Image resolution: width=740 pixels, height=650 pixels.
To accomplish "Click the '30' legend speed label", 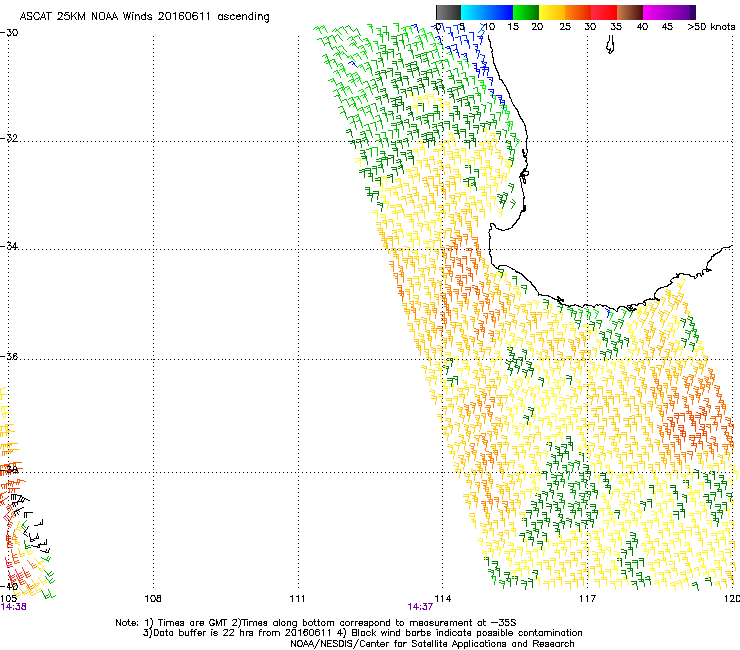I will pyautogui.click(x=590, y=27).
